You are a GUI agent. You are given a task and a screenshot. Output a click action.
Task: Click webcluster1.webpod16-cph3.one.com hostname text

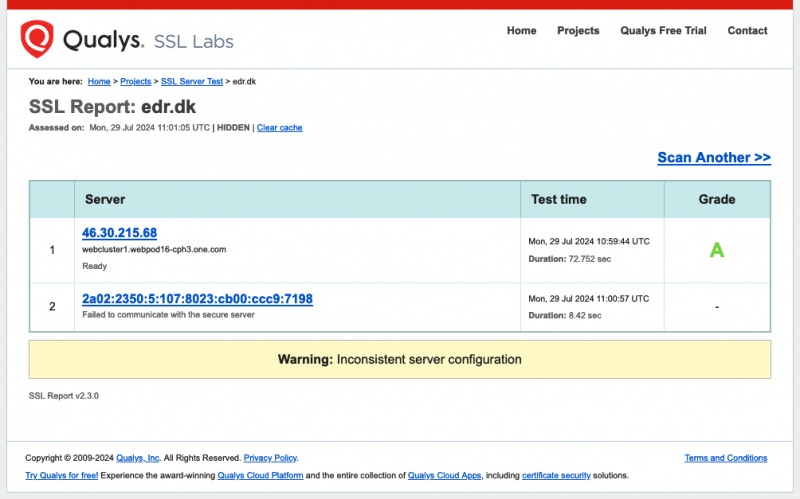point(154,250)
